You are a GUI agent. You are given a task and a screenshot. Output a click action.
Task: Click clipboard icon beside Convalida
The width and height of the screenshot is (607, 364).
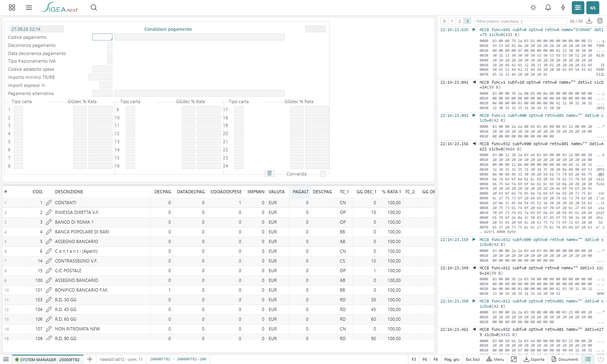pyautogui.click(x=270, y=174)
